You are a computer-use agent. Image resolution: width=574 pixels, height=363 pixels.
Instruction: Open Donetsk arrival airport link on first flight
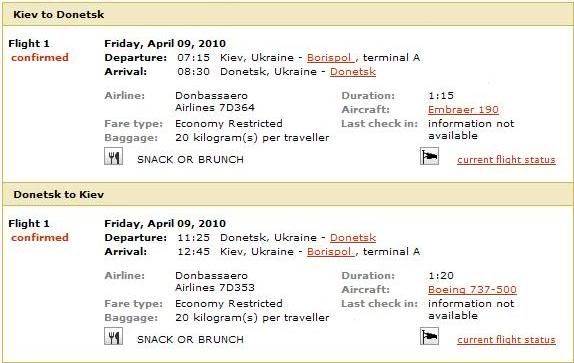point(353,72)
